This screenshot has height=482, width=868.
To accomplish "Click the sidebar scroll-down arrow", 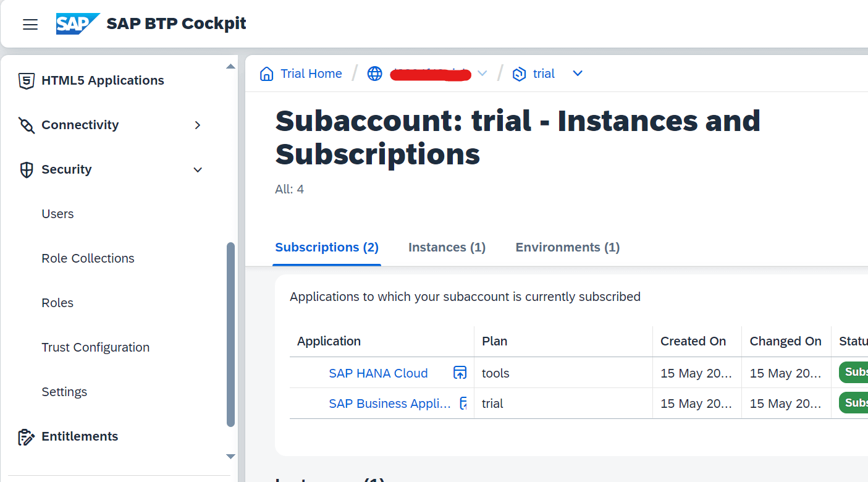I will [230, 457].
